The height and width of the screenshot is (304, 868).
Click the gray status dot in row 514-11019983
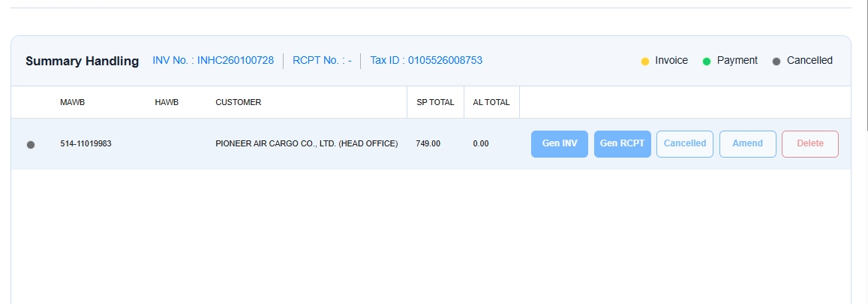pos(31,144)
